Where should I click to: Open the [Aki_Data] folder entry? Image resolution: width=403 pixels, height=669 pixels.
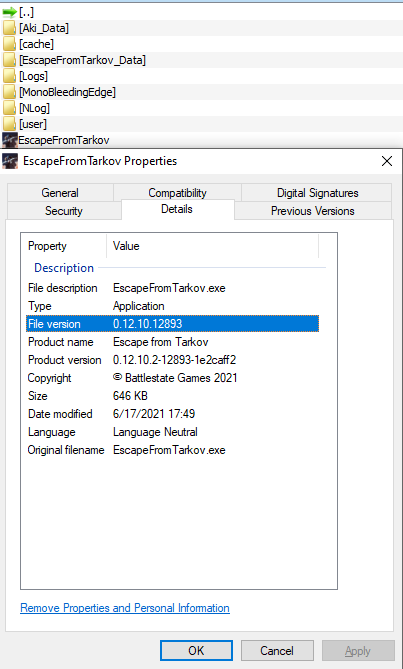tap(43, 28)
